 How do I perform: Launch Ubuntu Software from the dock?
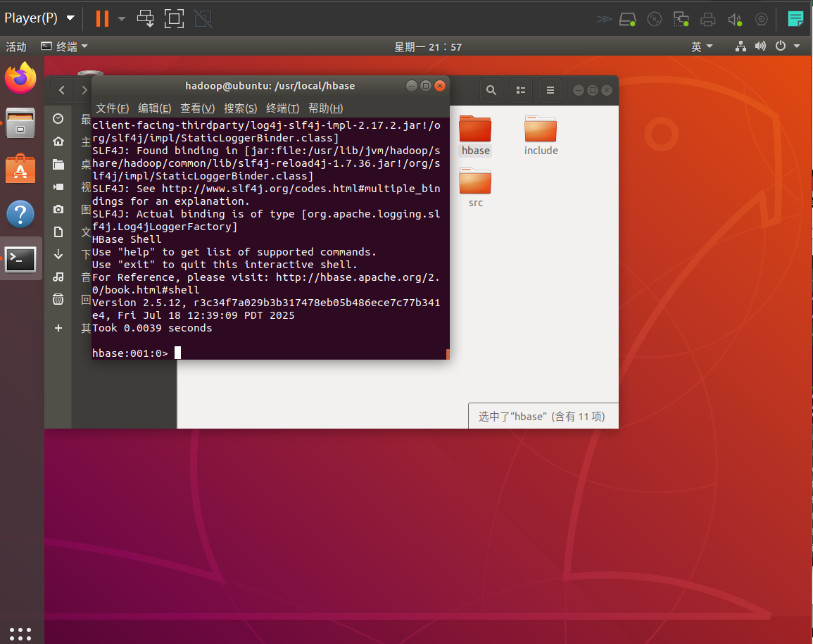[20, 168]
